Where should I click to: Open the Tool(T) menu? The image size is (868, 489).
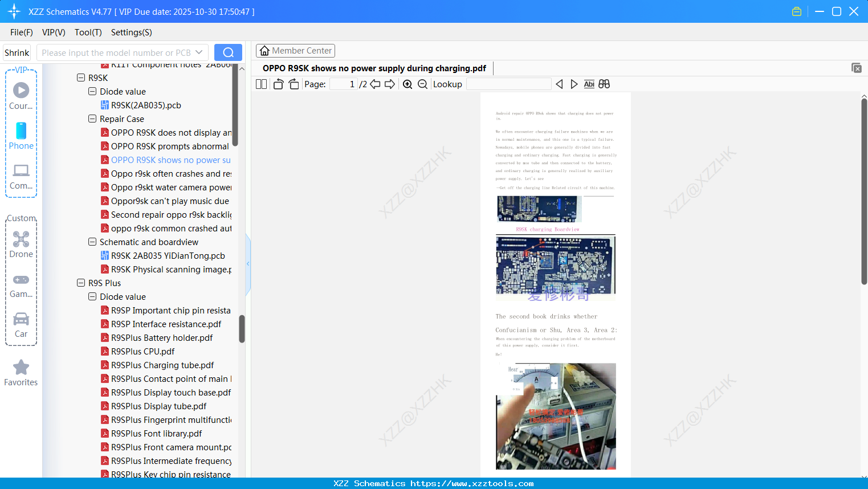(88, 32)
